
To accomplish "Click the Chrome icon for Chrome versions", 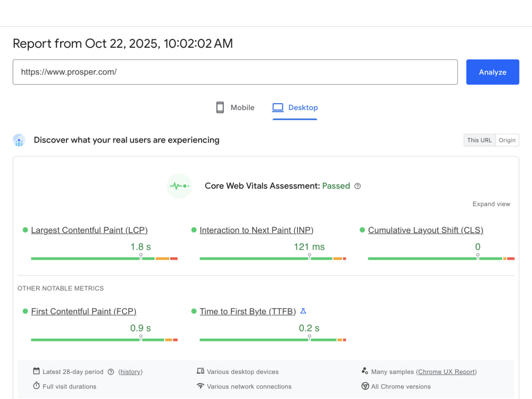I will click(x=365, y=386).
